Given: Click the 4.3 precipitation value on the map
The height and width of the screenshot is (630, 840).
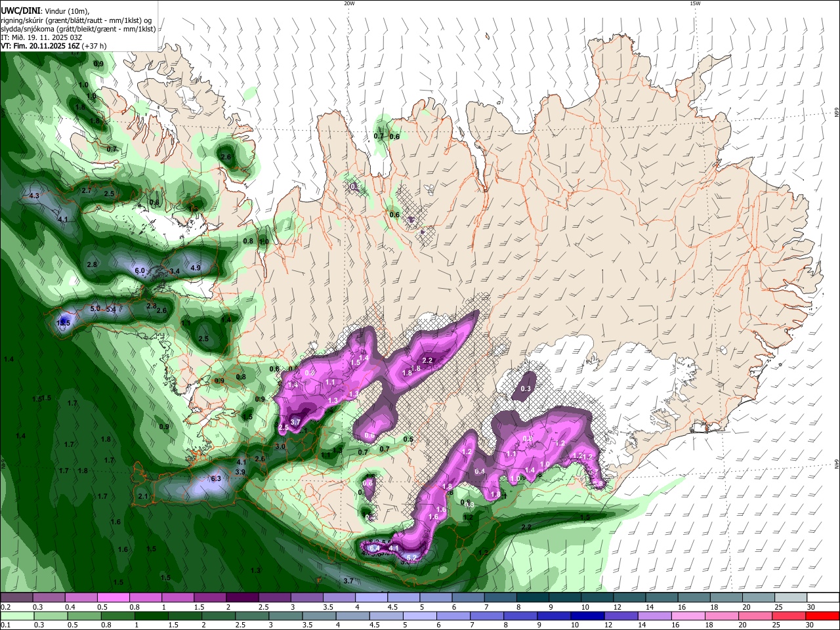Looking at the screenshot, I should coord(35,196).
